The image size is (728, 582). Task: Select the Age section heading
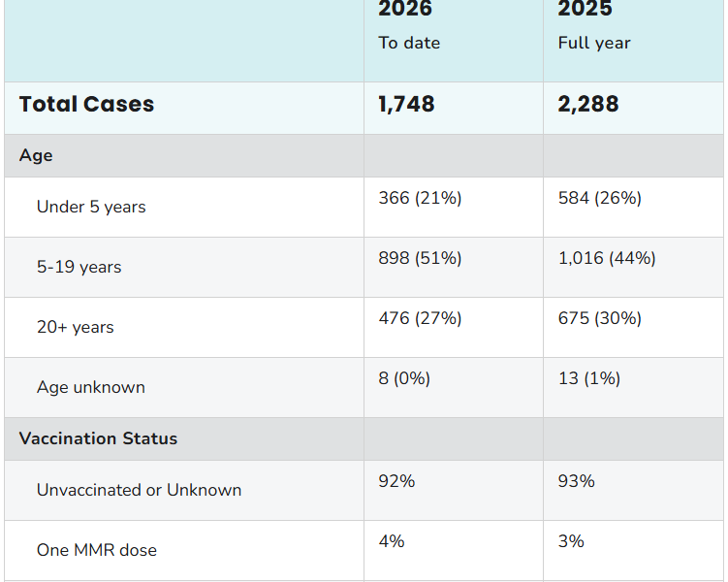36,155
